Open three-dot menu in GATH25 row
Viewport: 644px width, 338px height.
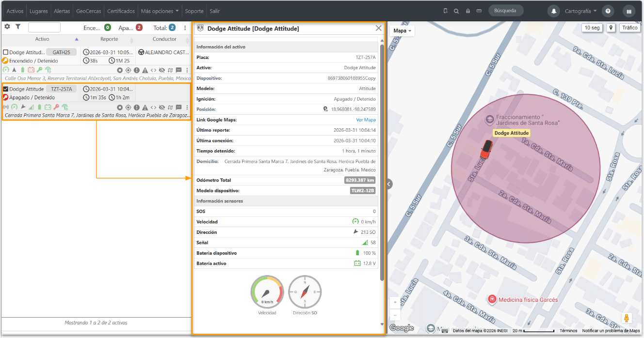point(187,70)
